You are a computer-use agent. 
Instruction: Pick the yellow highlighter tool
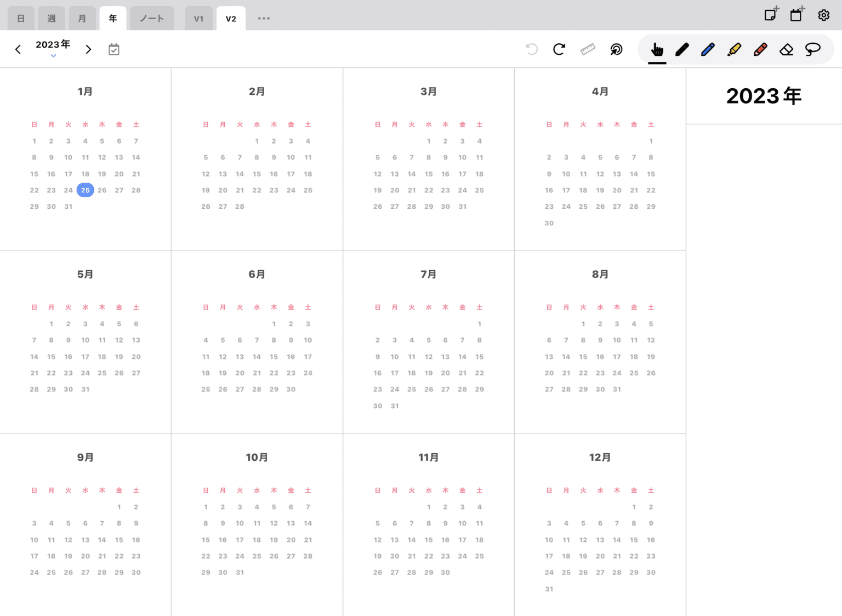[x=735, y=49]
